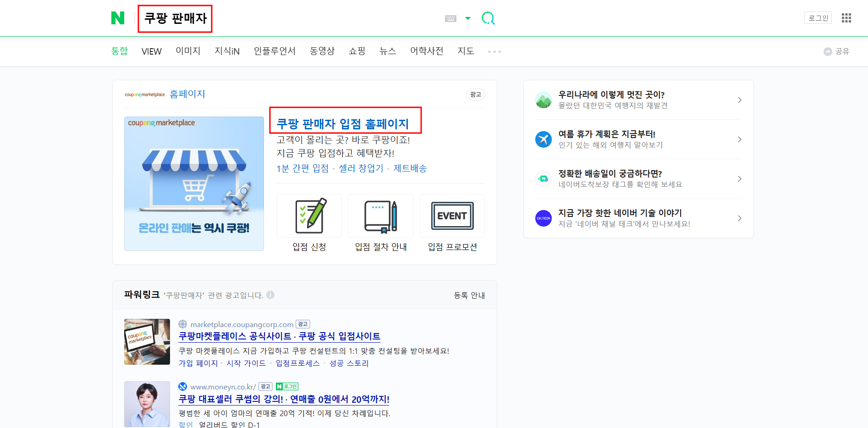Click the 광고 badge in homepage card
868x428 pixels.
pos(476,94)
